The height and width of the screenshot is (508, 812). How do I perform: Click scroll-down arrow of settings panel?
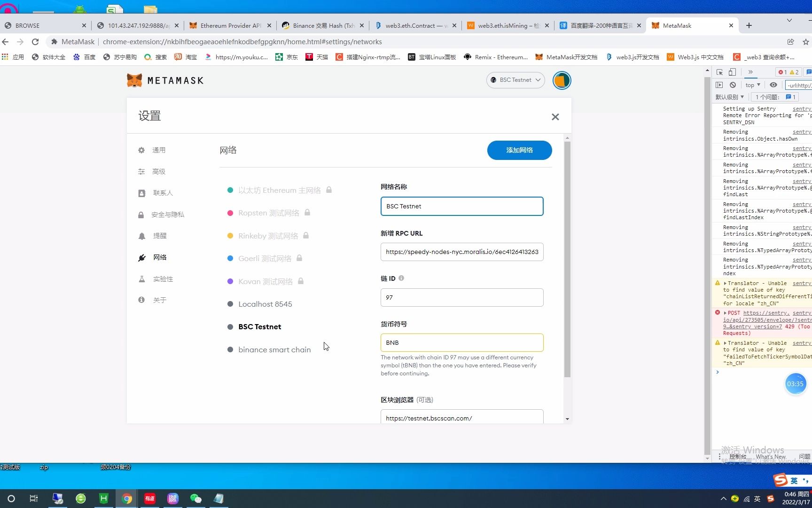point(567,419)
